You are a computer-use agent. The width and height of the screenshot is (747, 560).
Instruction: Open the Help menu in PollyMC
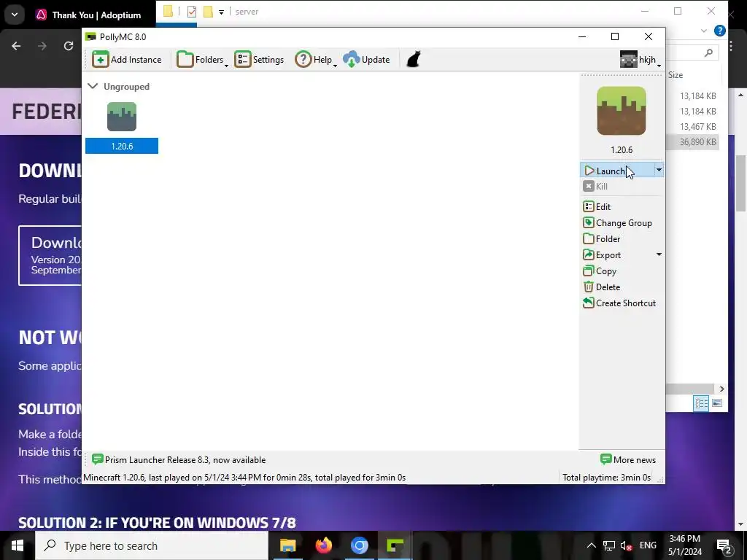[315, 60]
